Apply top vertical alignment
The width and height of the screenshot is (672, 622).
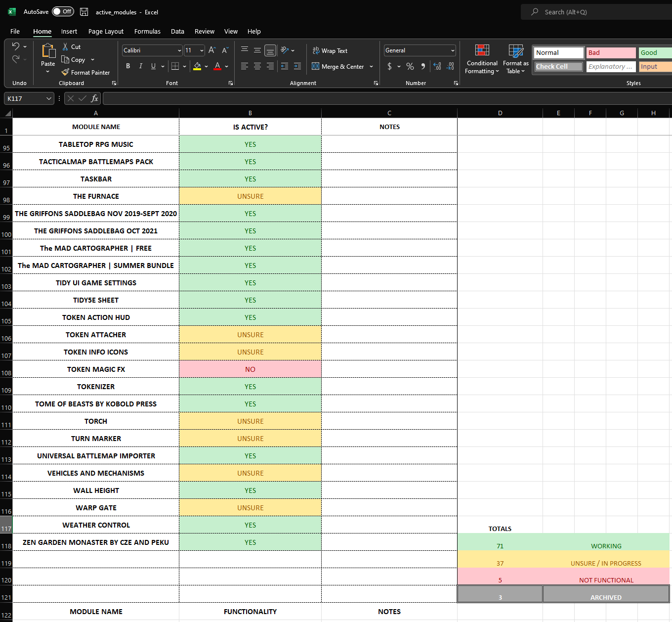(x=244, y=50)
